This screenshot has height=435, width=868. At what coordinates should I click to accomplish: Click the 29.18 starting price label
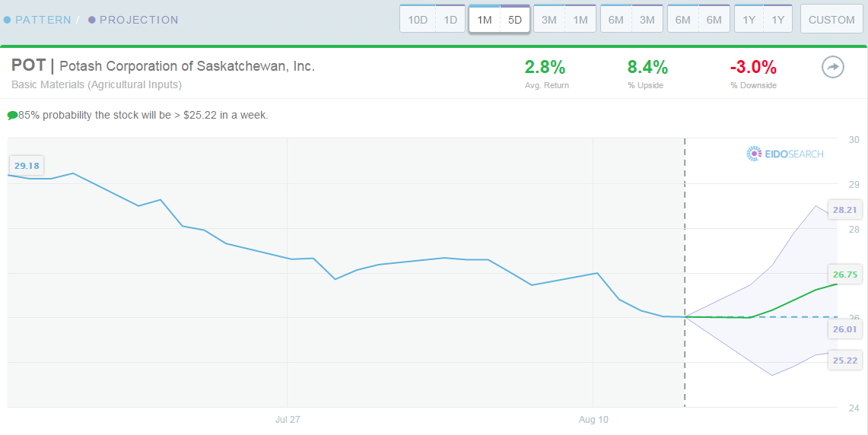27,166
